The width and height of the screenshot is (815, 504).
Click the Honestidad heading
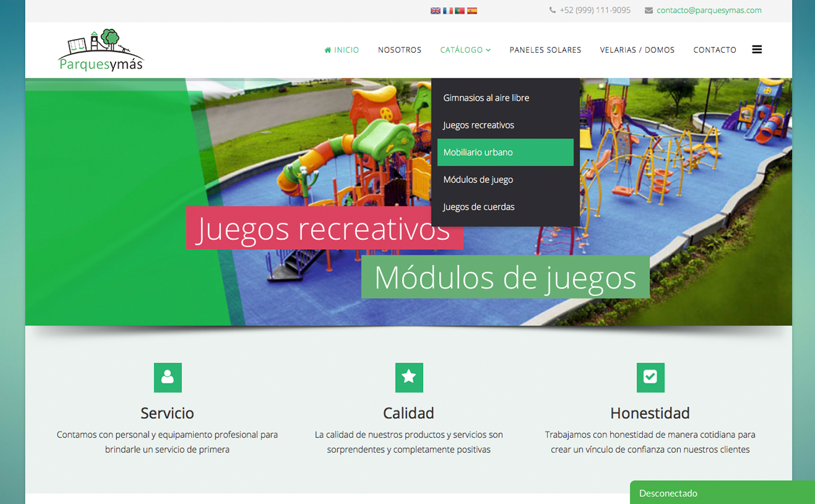650,413
